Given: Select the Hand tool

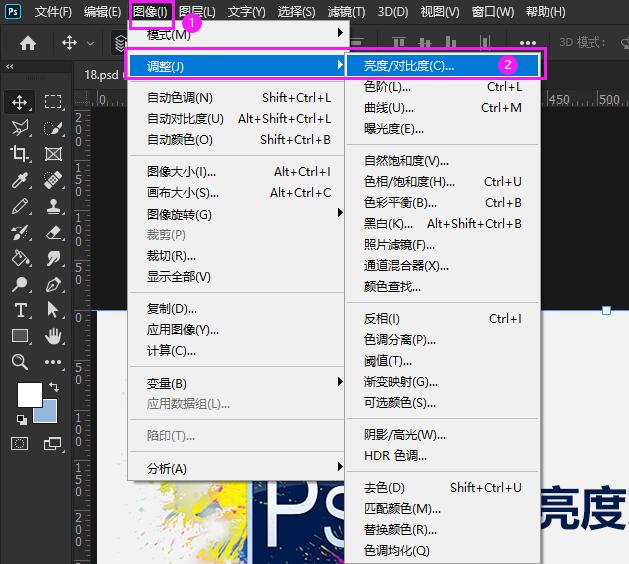Looking at the screenshot, I should pos(53,336).
